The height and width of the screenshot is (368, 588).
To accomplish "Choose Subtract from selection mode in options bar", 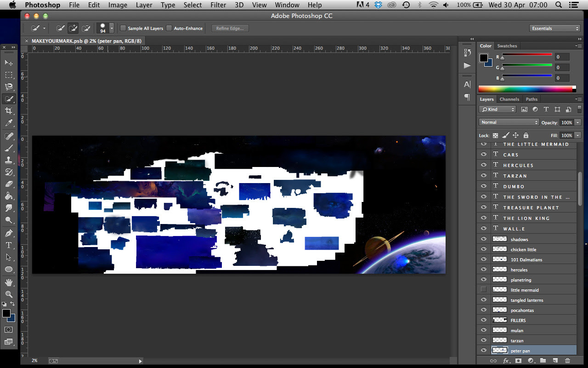I will click(86, 28).
